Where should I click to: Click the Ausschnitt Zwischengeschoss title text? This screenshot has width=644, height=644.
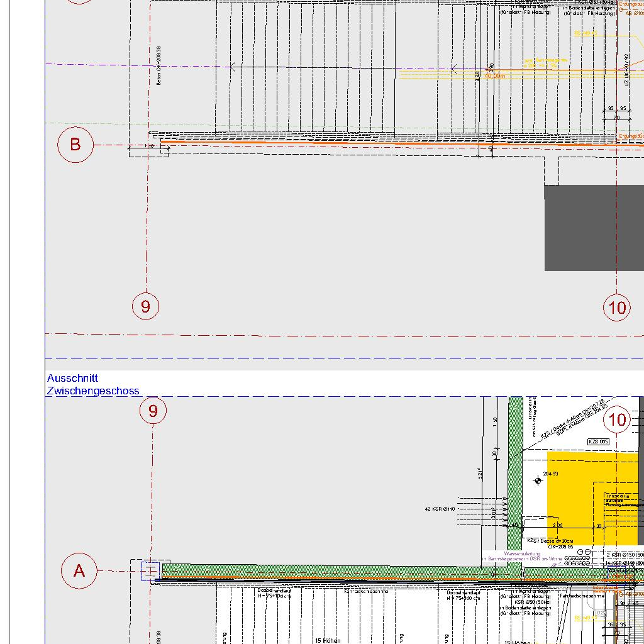pos(93,384)
